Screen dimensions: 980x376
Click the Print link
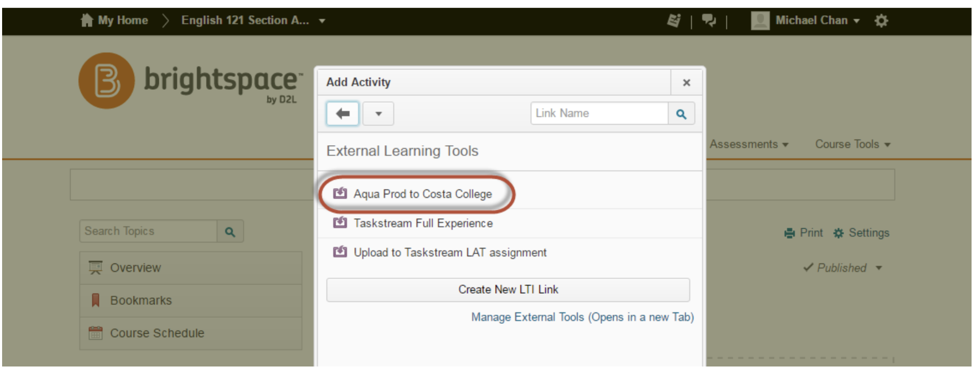click(804, 233)
